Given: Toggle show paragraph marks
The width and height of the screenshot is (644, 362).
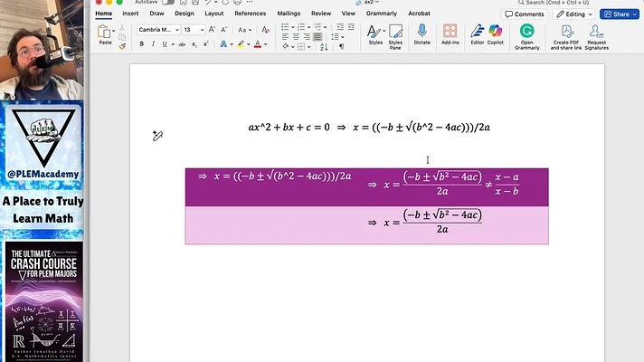Looking at the screenshot, I should pos(341,47).
